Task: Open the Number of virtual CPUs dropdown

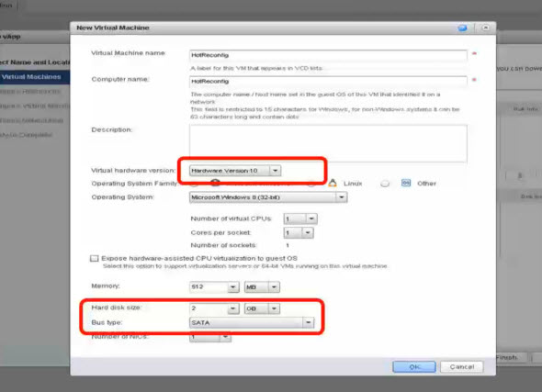Action: click(300, 218)
